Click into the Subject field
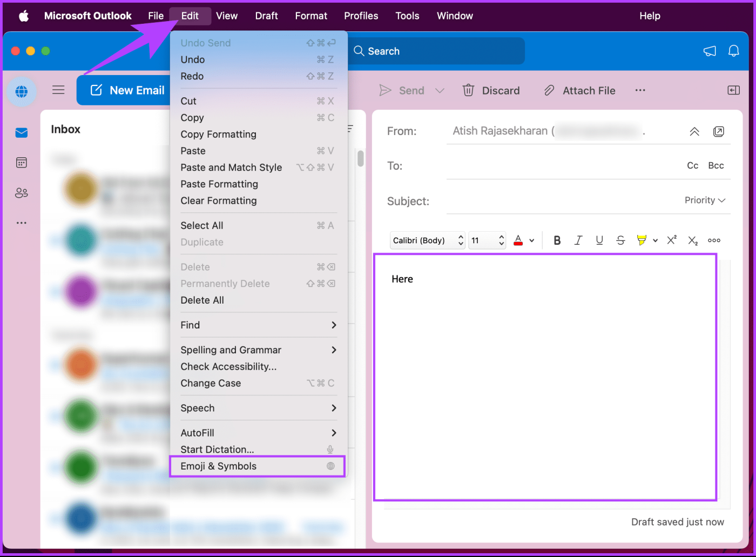The width and height of the screenshot is (756, 557). pos(564,201)
